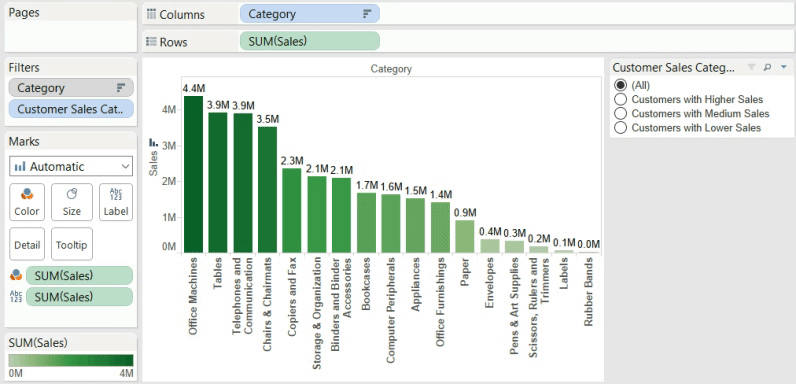
Task: Select Customers with Lower Sales option
Action: click(620, 127)
